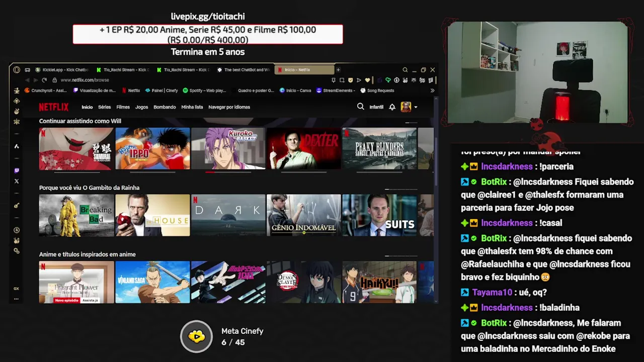Resume Peaky Blinders thumbnail
Image resolution: width=644 pixels, height=362 pixels.
click(x=379, y=149)
